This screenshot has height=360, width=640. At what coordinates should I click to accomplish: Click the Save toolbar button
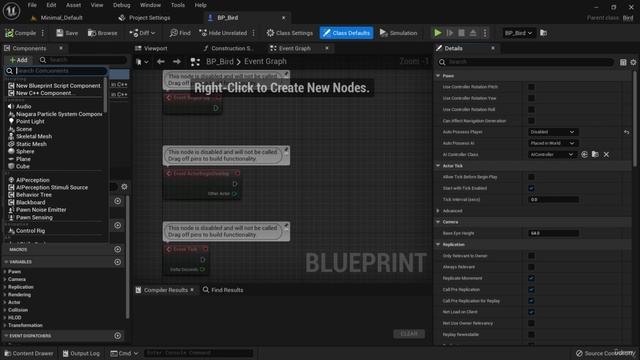click(67, 33)
